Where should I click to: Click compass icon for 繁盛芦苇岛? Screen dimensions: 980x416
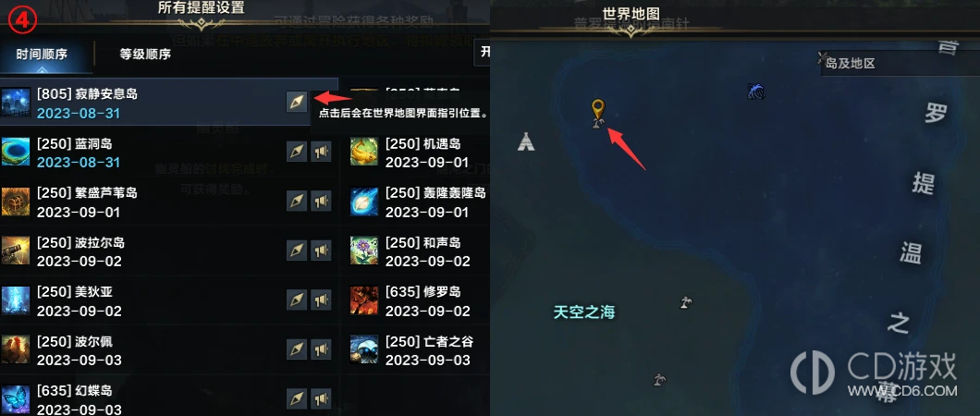(297, 201)
